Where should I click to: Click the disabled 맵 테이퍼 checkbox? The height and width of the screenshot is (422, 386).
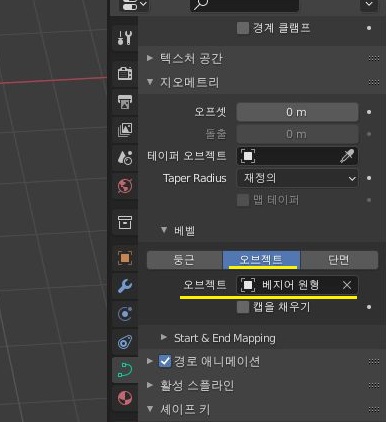243,200
